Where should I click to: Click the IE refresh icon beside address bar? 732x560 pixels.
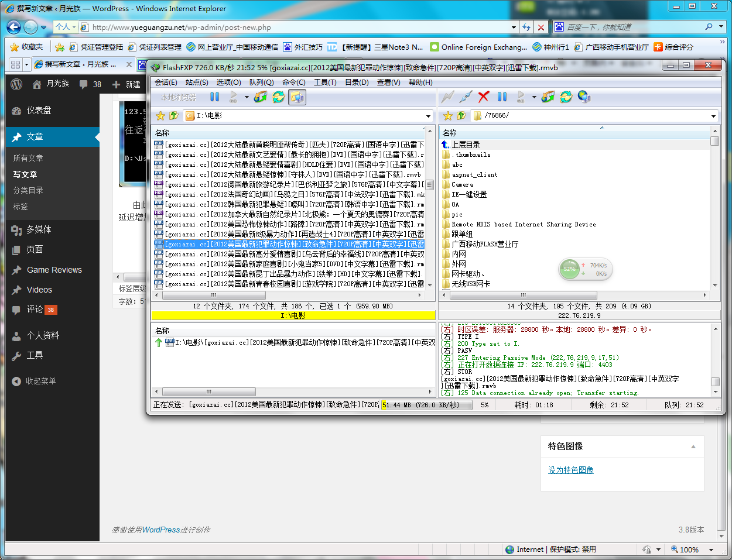tap(526, 27)
